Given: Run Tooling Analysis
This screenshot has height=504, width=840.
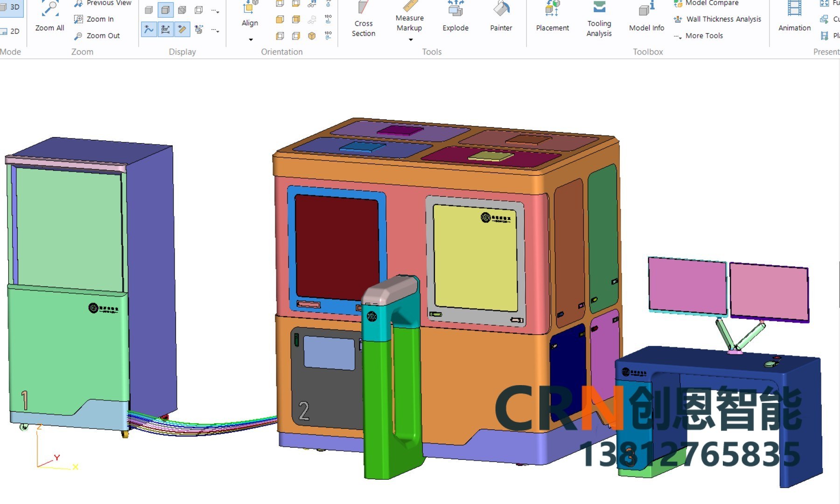Looking at the screenshot, I should 599,19.
